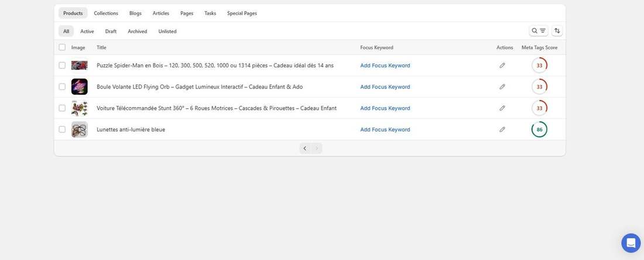View score 33 circle for Puzzle Spider-Man
Viewport: 644px width, 260px height.
coord(539,66)
